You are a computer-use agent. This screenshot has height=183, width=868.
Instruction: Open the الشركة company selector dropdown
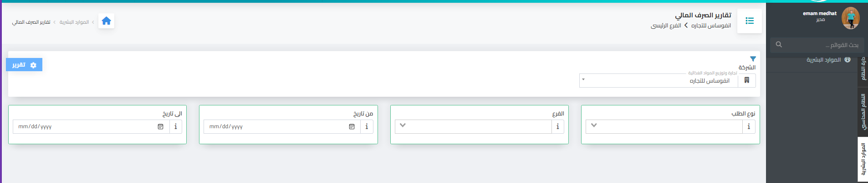[659, 80]
